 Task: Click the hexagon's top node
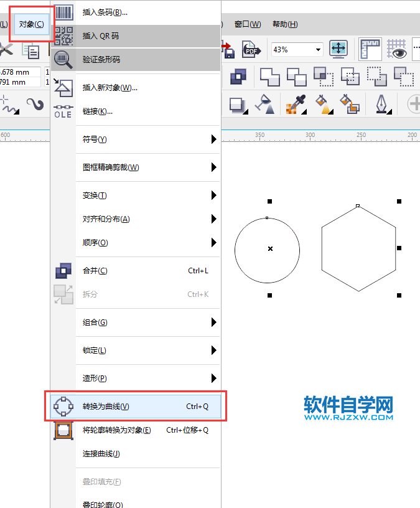[358, 205]
